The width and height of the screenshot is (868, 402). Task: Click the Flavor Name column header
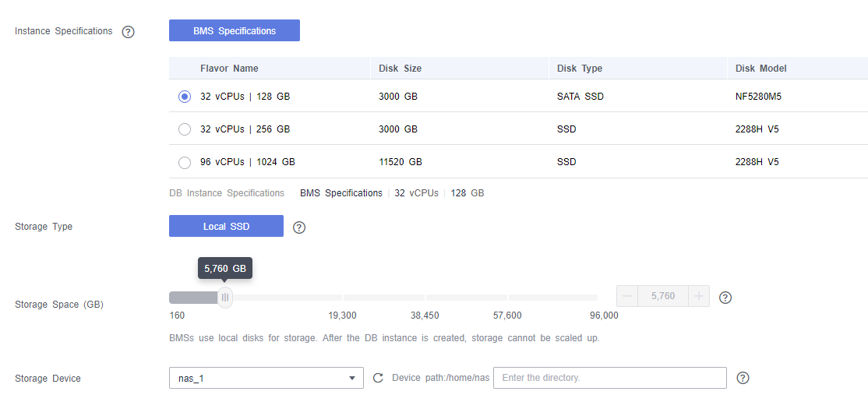tap(229, 69)
